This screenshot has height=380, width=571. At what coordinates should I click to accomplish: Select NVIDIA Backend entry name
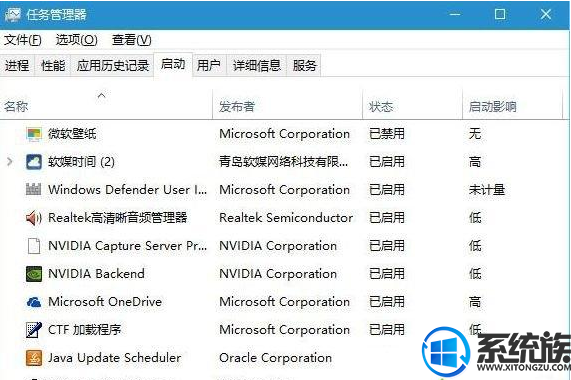pyautogui.click(x=97, y=274)
